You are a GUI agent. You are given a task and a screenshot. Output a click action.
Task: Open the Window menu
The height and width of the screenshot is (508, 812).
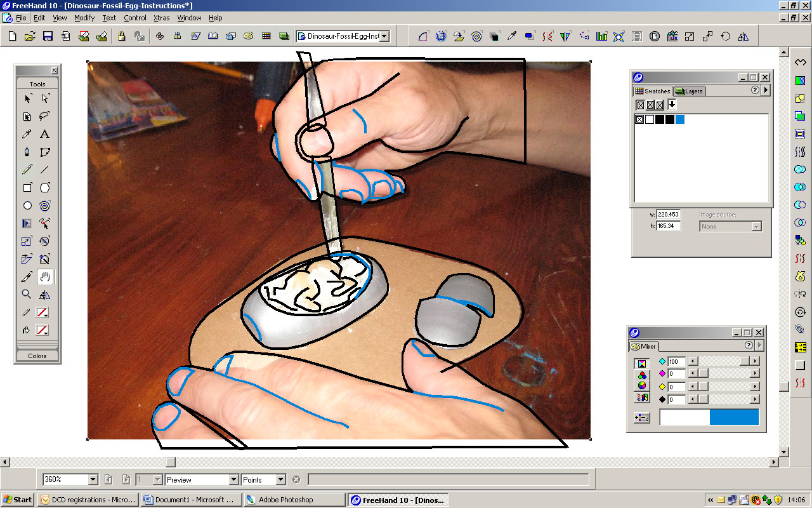[x=189, y=18]
